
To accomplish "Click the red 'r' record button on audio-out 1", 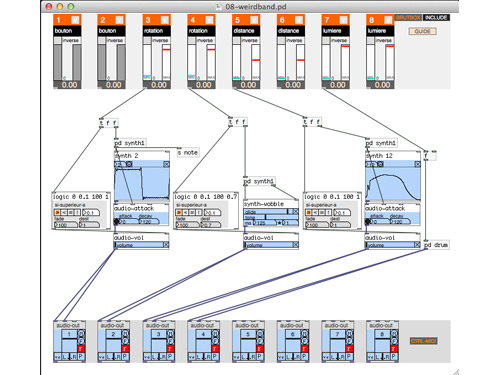I will click(80, 349).
